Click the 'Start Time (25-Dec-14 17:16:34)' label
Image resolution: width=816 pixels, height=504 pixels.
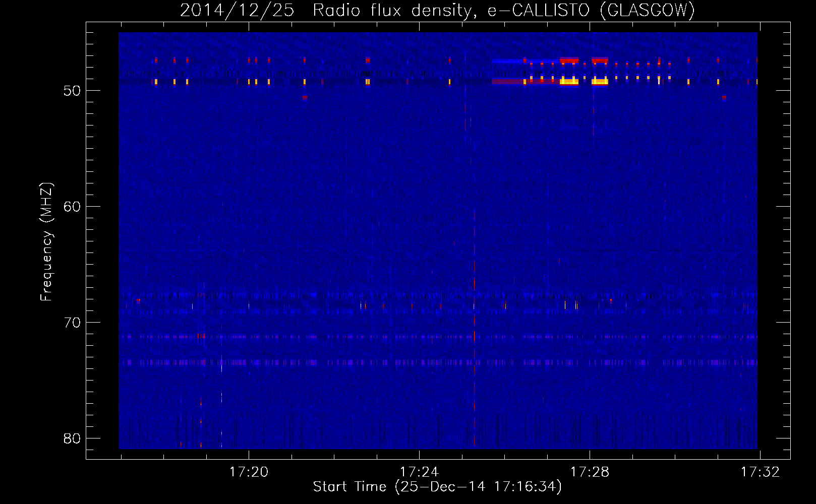[437, 487]
